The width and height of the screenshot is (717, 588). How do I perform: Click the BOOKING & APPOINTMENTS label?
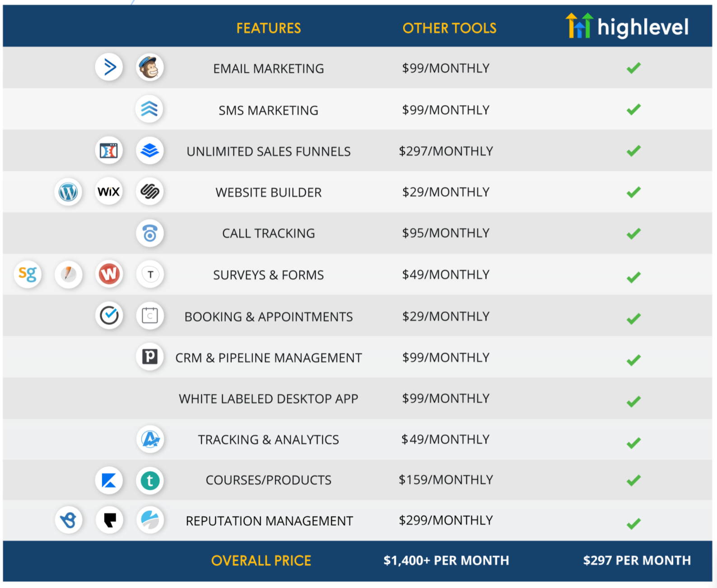269,317
